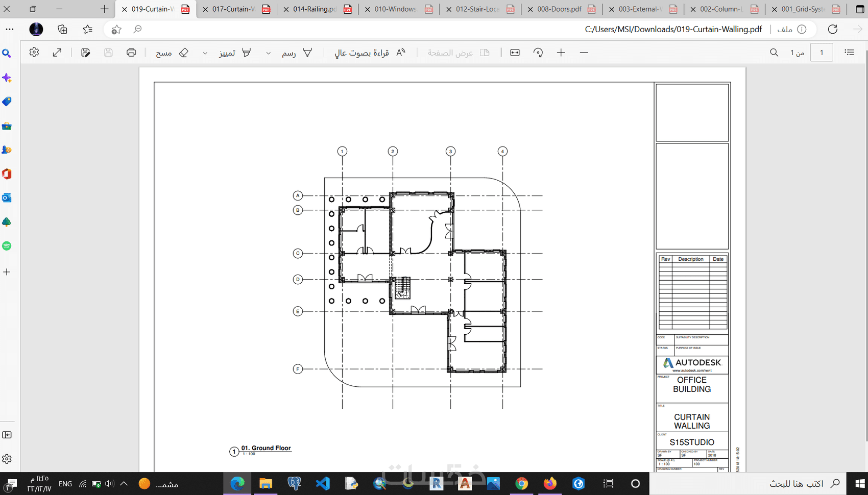Open the games icon in sidebar
Image resolution: width=868 pixels, height=495 pixels.
coord(7,150)
